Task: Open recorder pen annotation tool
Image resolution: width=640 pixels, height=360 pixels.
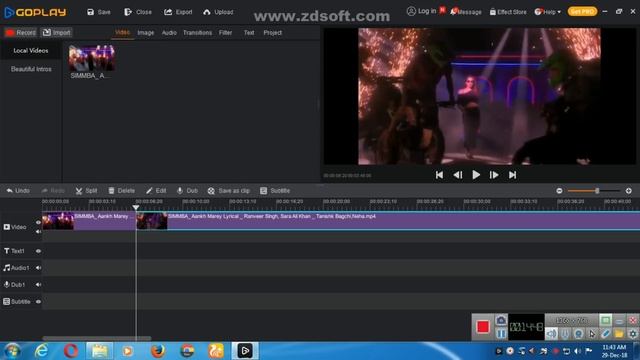Action: coord(606,333)
